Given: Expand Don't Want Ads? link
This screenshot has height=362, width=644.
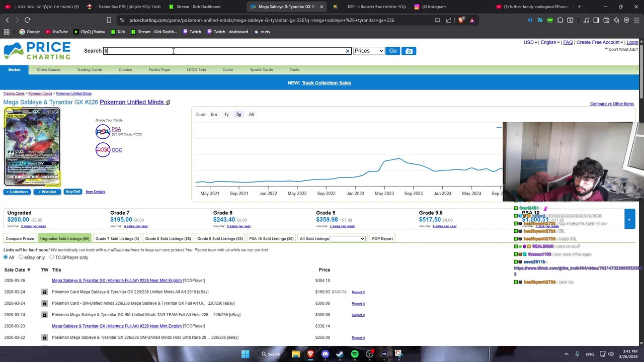Looking at the screenshot, I should tap(621, 49).
